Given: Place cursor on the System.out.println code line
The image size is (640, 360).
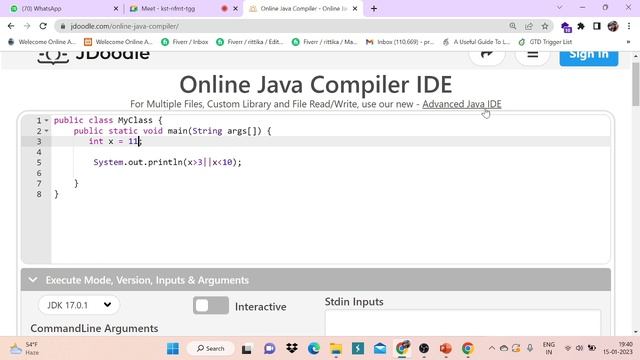Looking at the screenshot, I should tap(167, 162).
